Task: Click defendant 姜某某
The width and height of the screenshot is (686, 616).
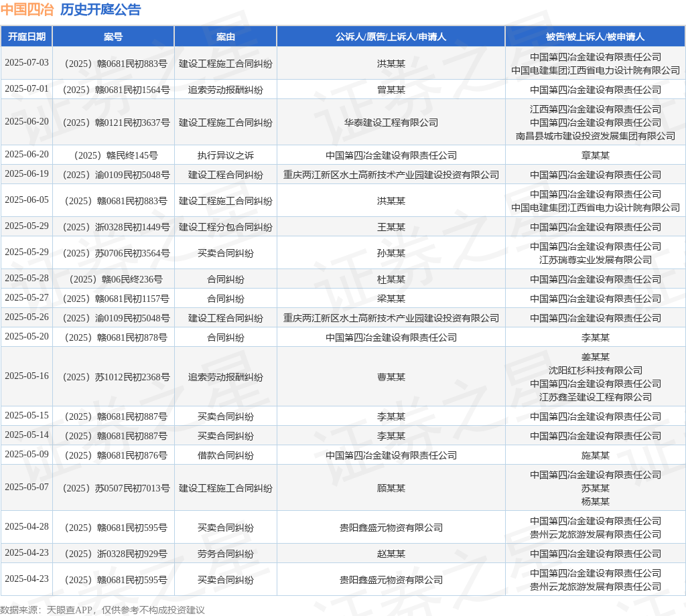Action: point(596,357)
